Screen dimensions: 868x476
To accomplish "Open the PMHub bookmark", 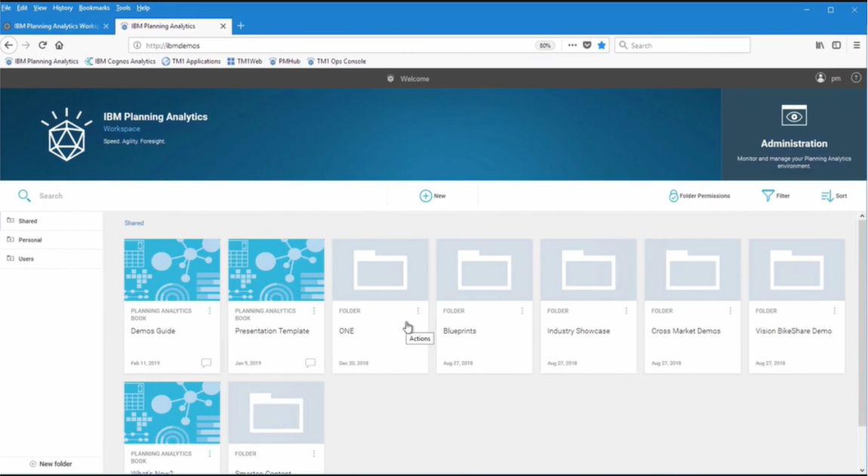I will click(285, 61).
